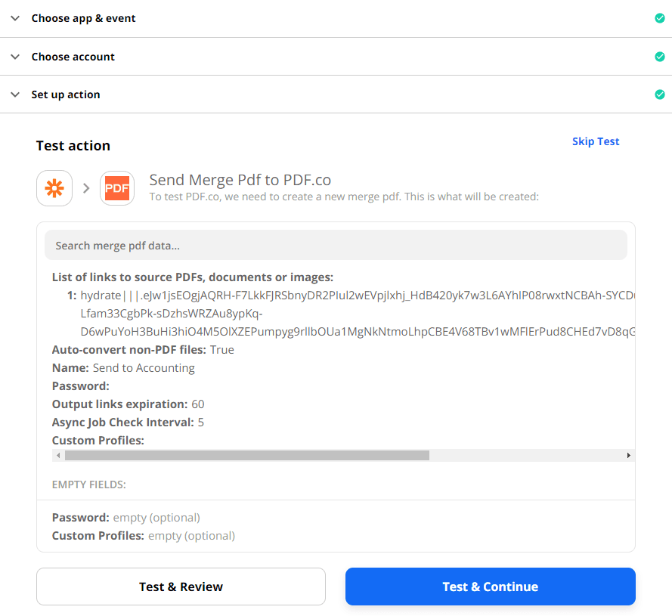This screenshot has width=672, height=616.
Task: Click the Zapier orange asterisk app icon
Action: coord(54,188)
